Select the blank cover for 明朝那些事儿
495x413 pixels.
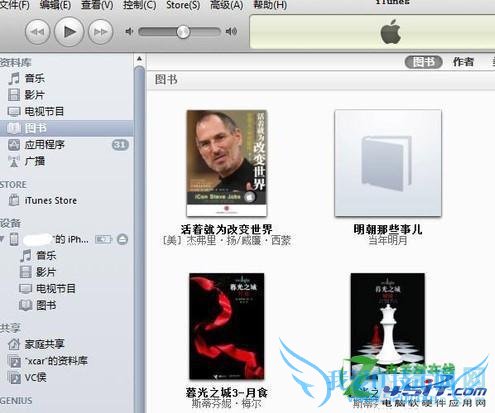[x=388, y=163]
